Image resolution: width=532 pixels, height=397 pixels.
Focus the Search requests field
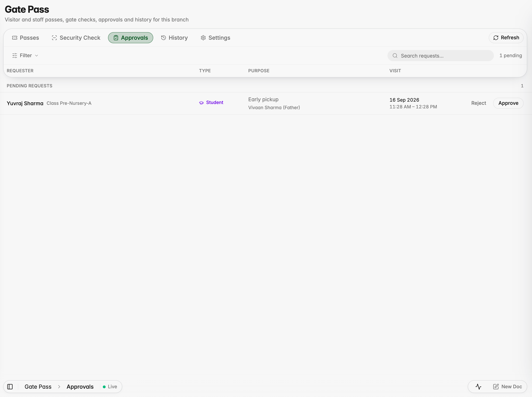tap(440, 56)
